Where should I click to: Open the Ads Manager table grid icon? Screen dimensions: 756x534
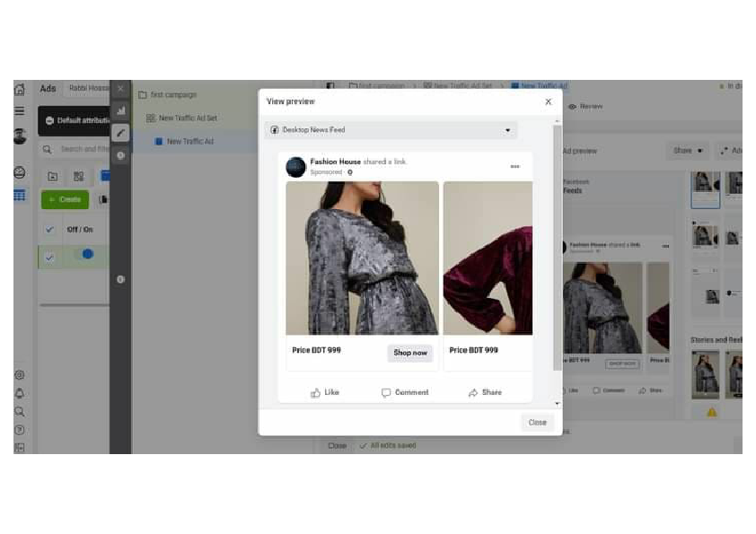click(20, 195)
